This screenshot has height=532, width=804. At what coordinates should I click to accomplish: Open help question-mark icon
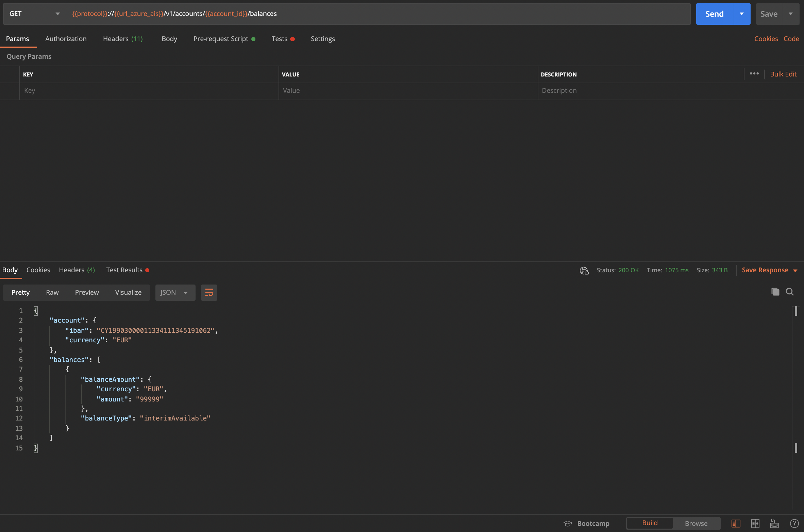pyautogui.click(x=794, y=523)
